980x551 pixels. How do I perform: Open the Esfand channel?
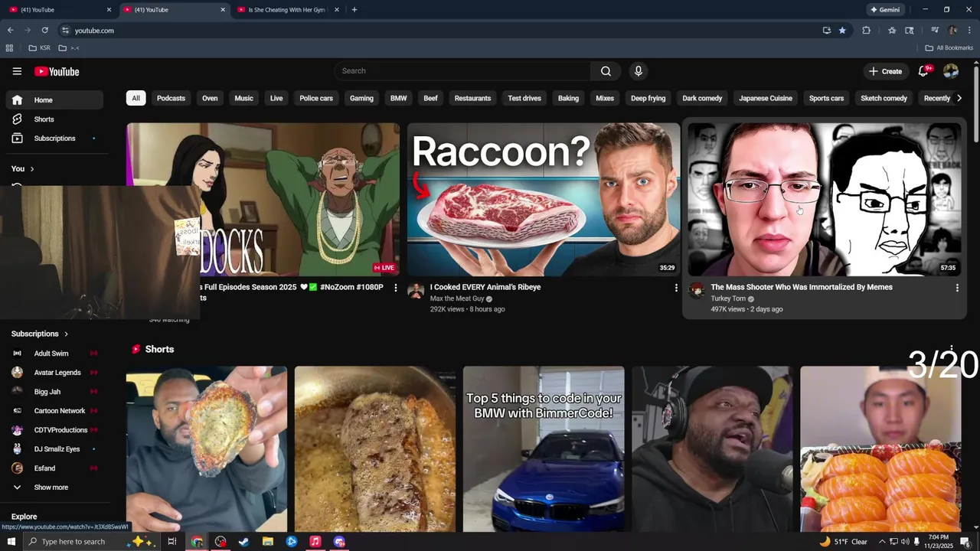(54, 468)
